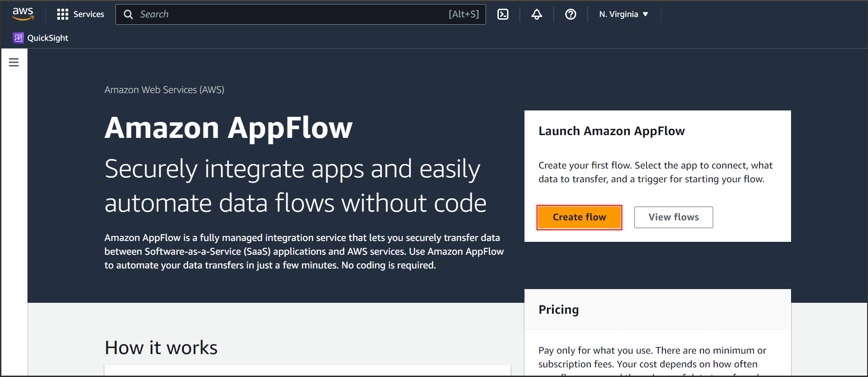
Task: Open the help question mark icon
Action: coord(570,14)
